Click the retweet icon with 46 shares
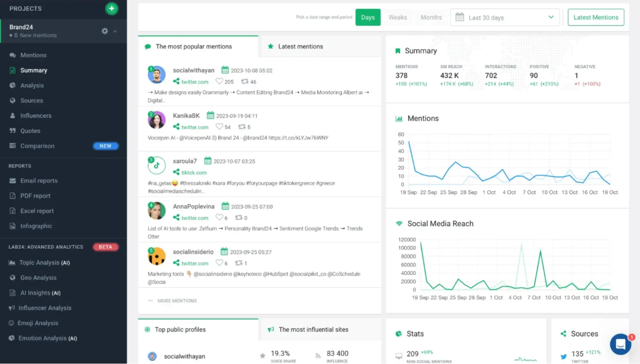This screenshot has width=640, height=364. 245,81
